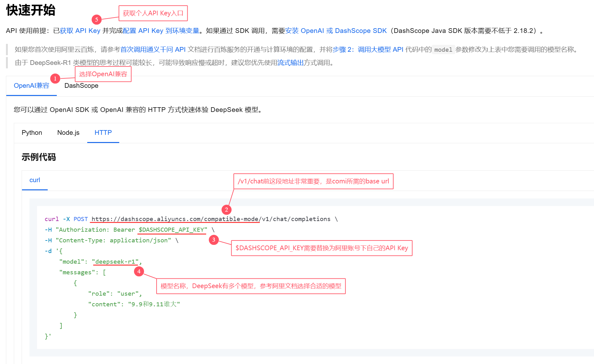Click the 示例代码 heading
The height and width of the screenshot is (364, 594).
39,157
